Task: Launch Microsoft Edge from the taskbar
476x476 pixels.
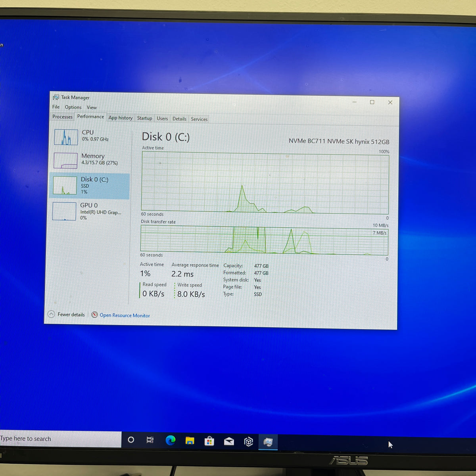Action: tap(171, 440)
